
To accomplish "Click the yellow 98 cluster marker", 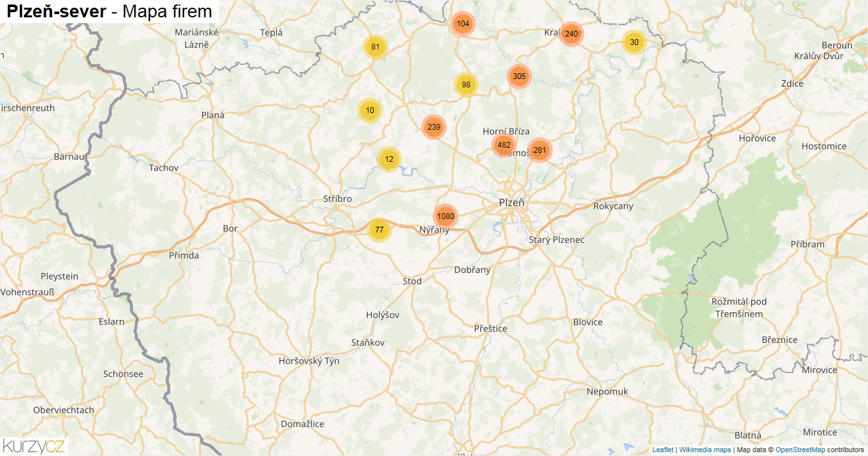I will [466, 85].
